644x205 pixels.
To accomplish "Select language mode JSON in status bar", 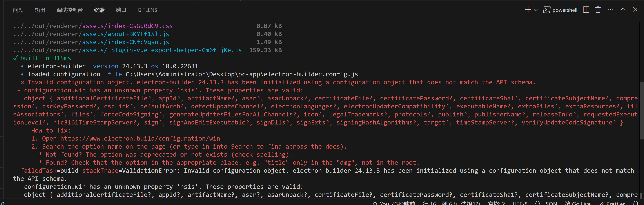I will point(546,203).
